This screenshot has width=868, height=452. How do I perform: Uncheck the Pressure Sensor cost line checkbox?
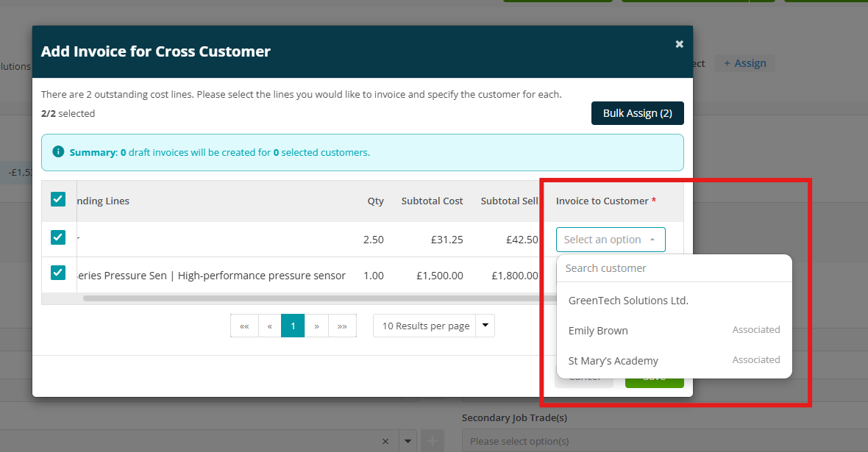click(58, 273)
